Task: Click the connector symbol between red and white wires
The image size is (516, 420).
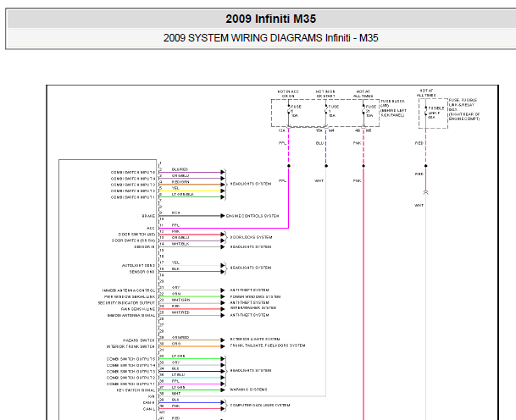Action: (x=426, y=192)
